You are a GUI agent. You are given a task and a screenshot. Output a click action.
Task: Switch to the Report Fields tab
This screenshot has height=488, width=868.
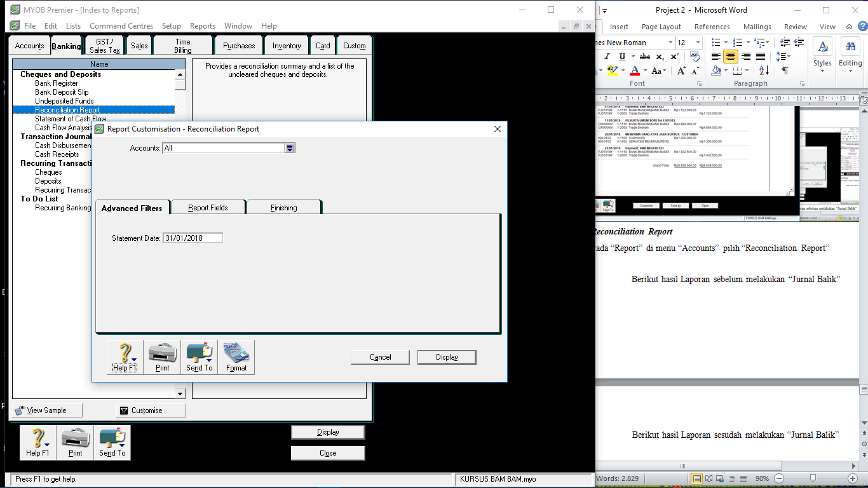(208, 207)
